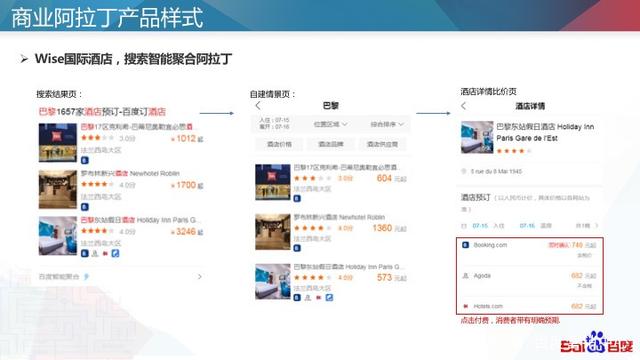The height and width of the screenshot is (360, 640).
Task: Click the check-in date range in 巴黎 page header
Action: pos(274,123)
